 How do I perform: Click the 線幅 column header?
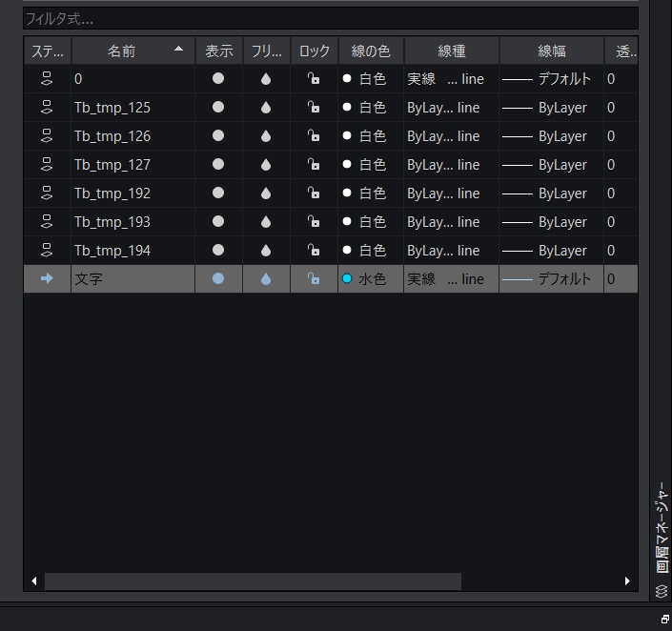[x=552, y=51]
